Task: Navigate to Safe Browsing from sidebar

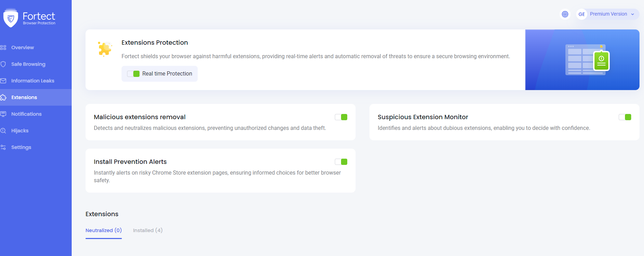Action: pyautogui.click(x=28, y=64)
